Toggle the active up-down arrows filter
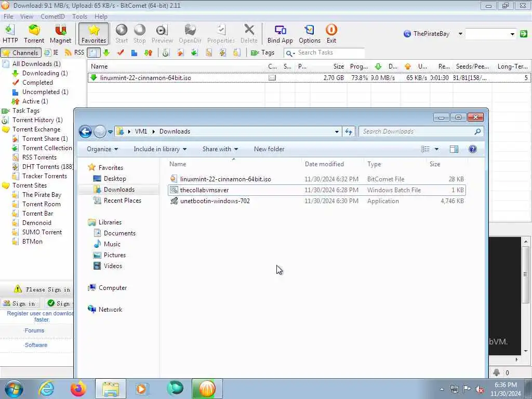This screenshot has width=532, height=399. click(148, 52)
